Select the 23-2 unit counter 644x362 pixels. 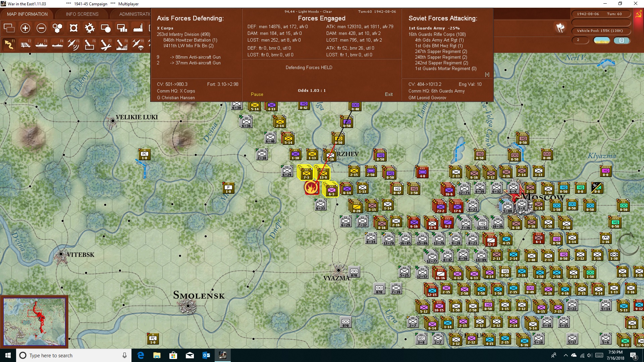coord(440,206)
